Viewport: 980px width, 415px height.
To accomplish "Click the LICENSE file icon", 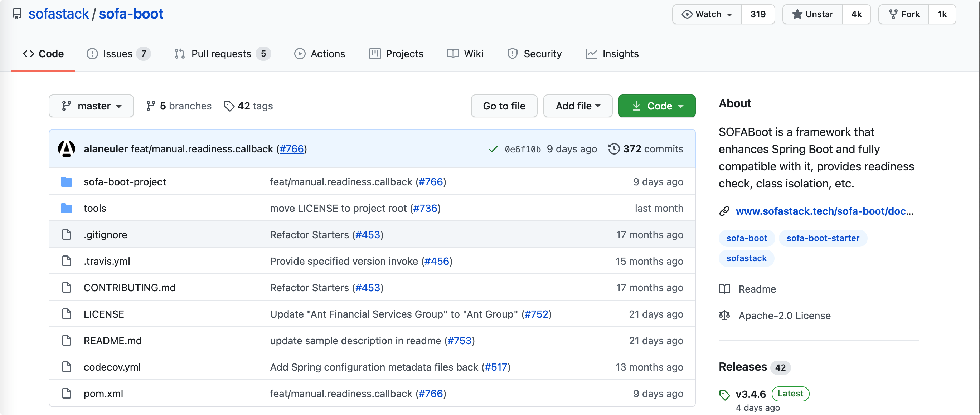I will point(67,314).
